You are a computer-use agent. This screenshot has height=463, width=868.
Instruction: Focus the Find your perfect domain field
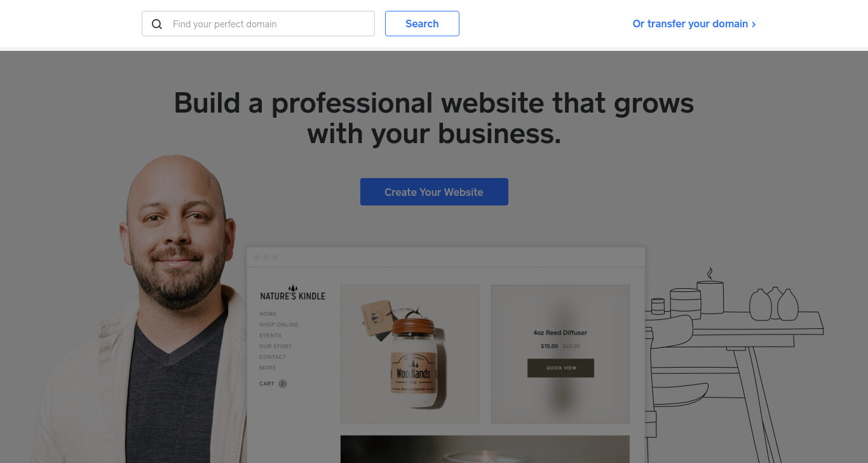click(258, 24)
